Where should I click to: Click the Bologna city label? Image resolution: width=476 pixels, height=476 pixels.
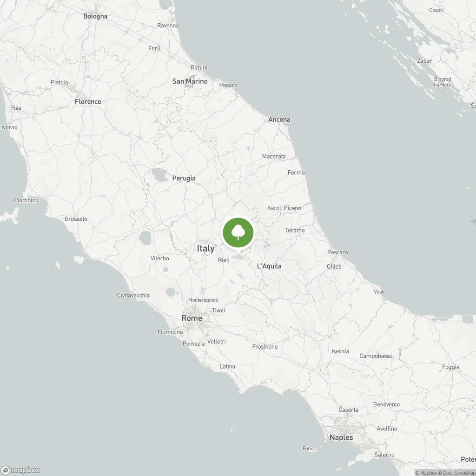pyautogui.click(x=95, y=16)
